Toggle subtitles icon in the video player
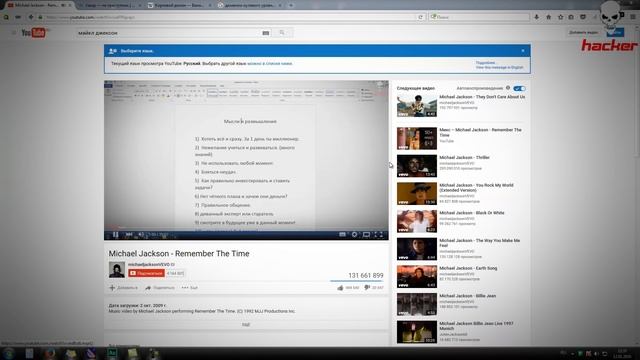The image size is (640, 360). pyautogui.click(x=342, y=234)
